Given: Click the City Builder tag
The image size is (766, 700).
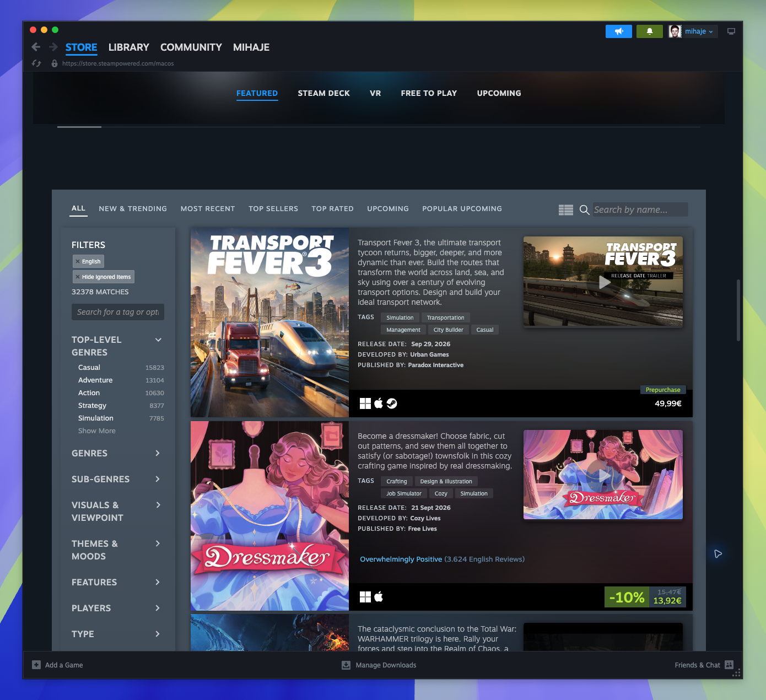Looking at the screenshot, I should pos(449,330).
